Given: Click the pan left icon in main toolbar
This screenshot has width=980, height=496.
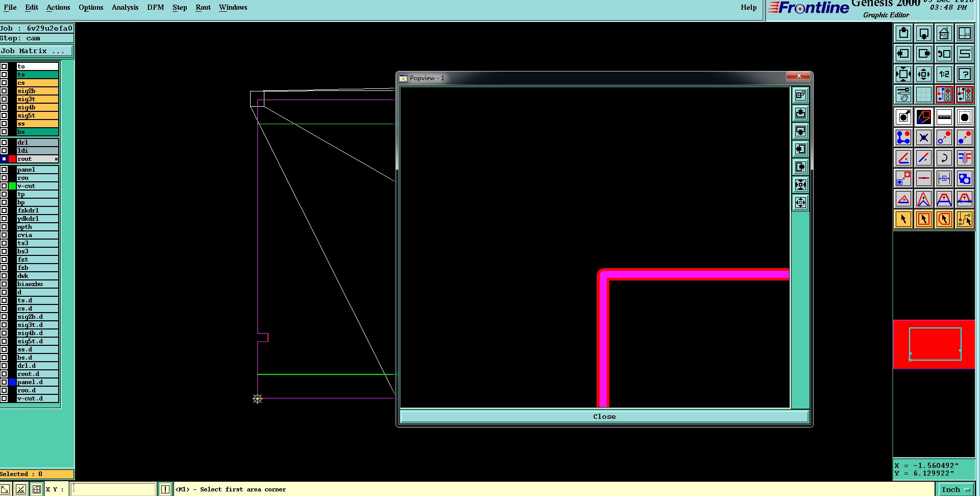Looking at the screenshot, I should (x=903, y=54).
